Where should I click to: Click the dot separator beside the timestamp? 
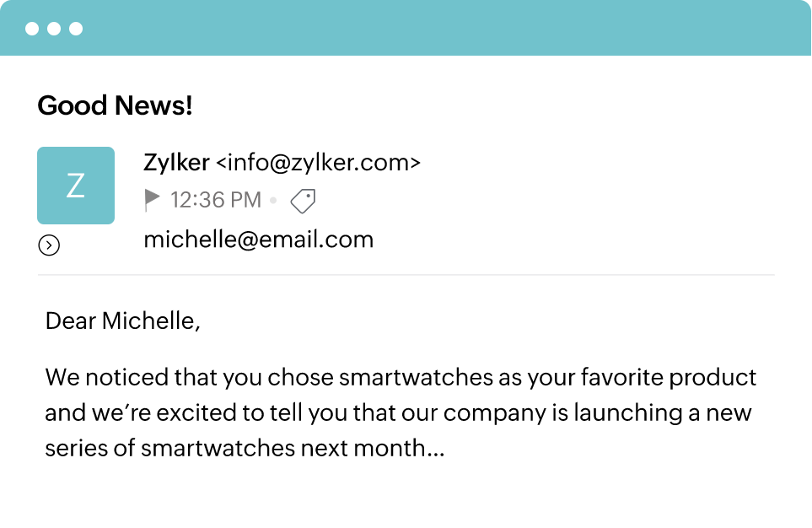tap(273, 201)
